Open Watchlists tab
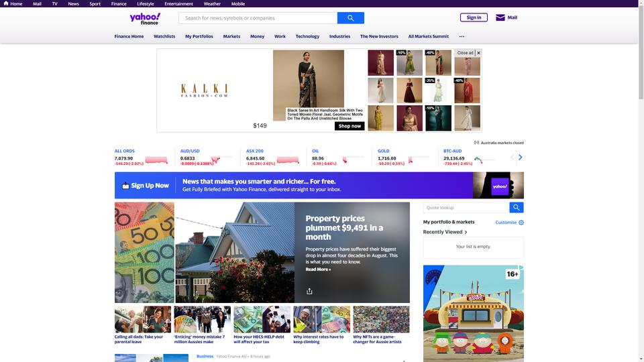This screenshot has height=362, width=644. 164,36
